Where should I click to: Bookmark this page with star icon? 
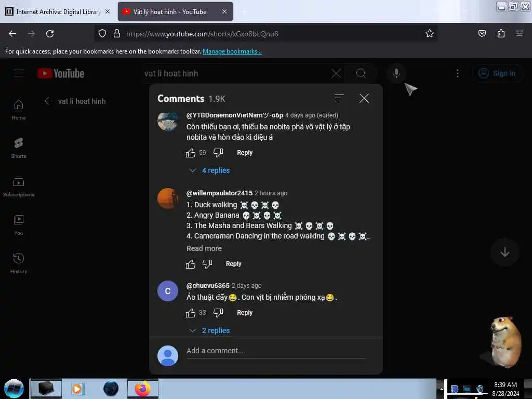(429, 33)
